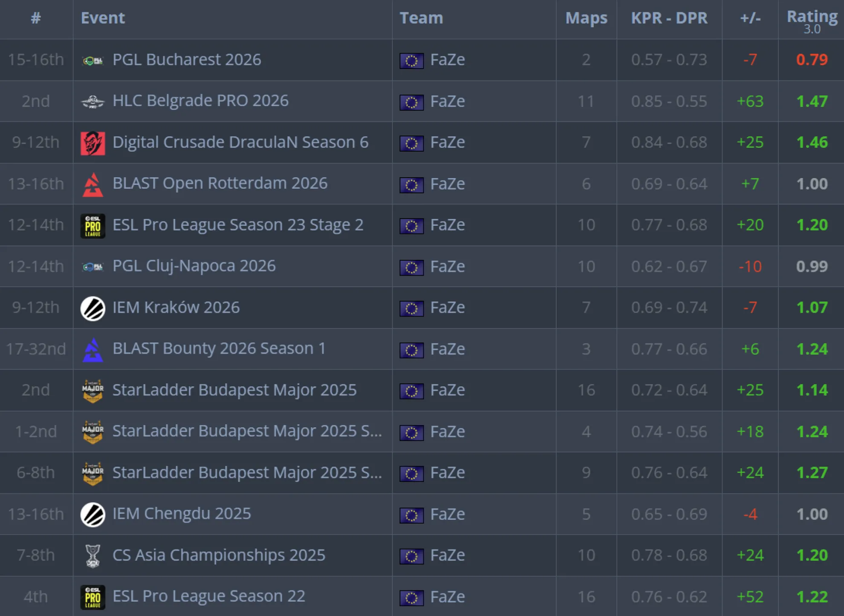Sort table by Maps column header
Viewport: 844px width, 616px height.
tap(586, 18)
